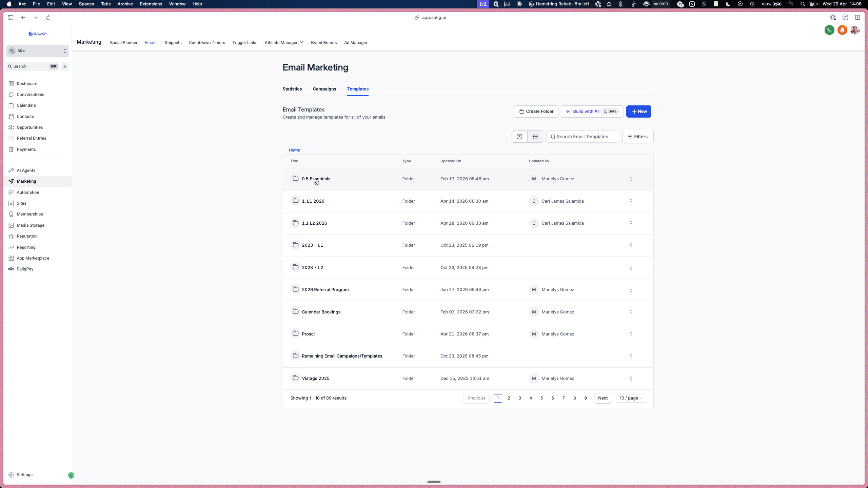Click the sidebar Search box

[33, 66]
